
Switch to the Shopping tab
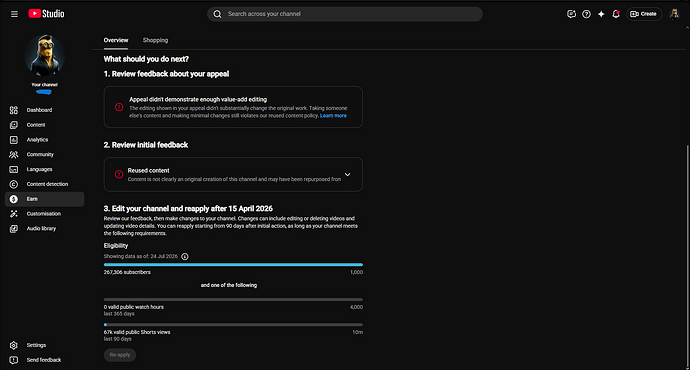[x=155, y=40]
